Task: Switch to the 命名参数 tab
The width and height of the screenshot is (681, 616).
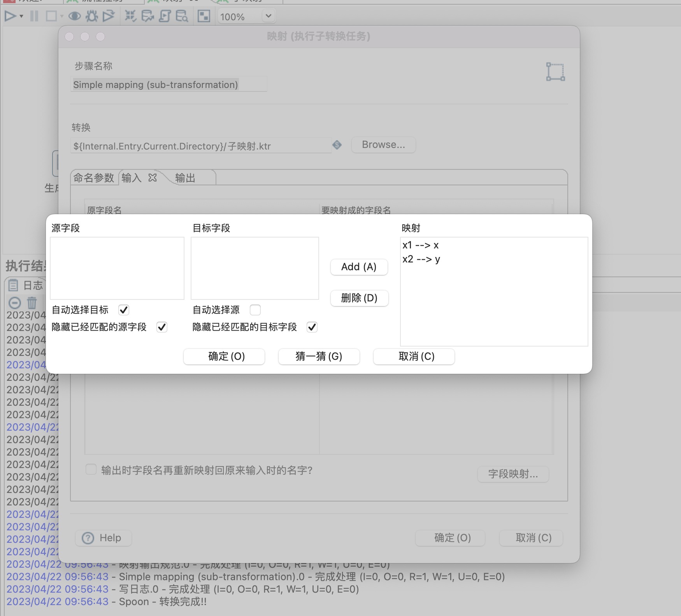Action: 94,178
